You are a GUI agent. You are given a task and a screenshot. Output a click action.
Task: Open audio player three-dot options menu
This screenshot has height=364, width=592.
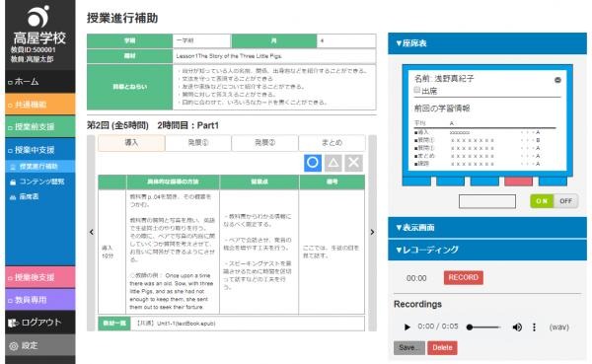point(534,327)
